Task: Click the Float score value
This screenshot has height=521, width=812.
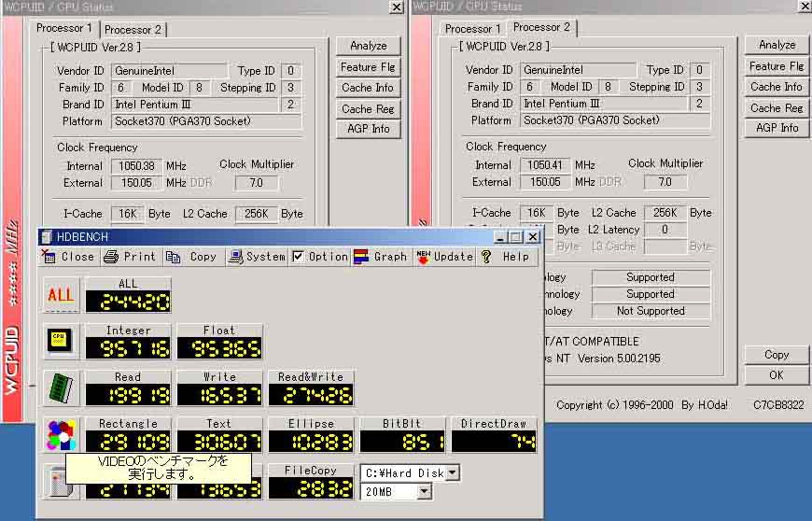Action: (x=220, y=348)
